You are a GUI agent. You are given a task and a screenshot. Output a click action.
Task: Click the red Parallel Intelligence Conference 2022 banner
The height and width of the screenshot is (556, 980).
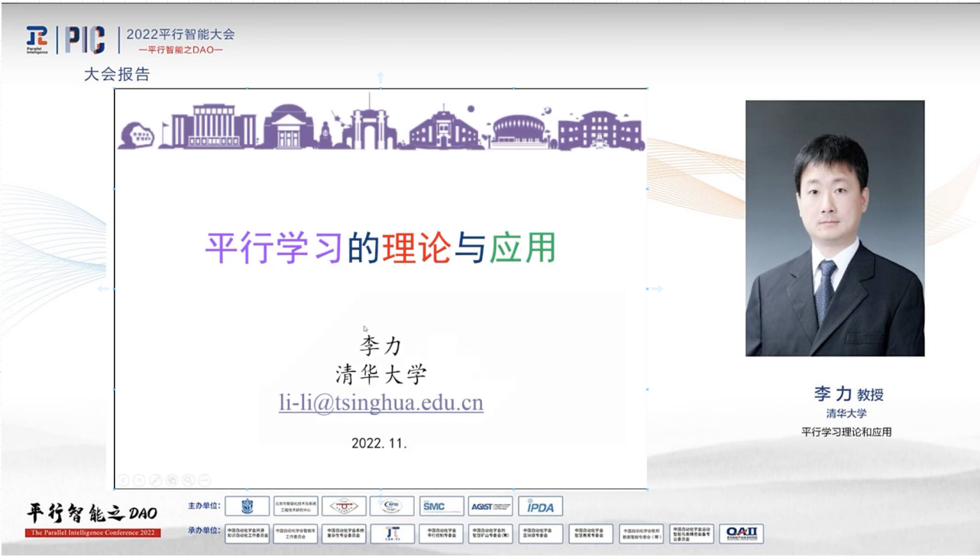(x=93, y=532)
